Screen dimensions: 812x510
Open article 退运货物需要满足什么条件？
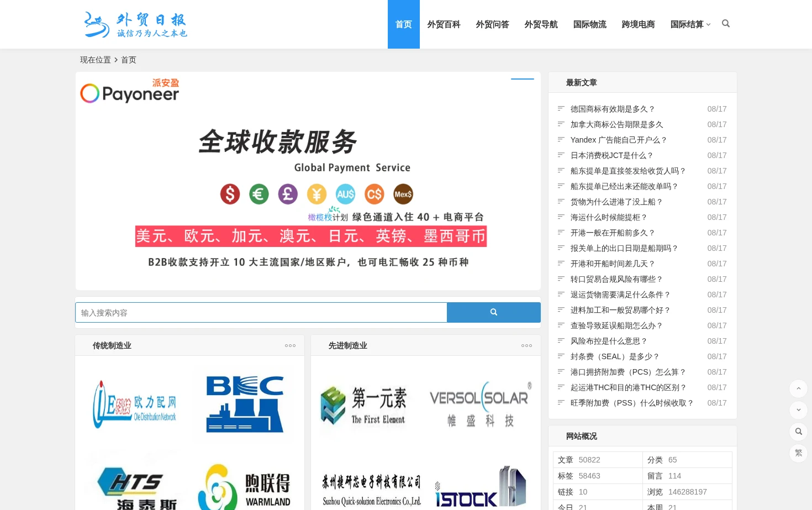tap(620, 295)
